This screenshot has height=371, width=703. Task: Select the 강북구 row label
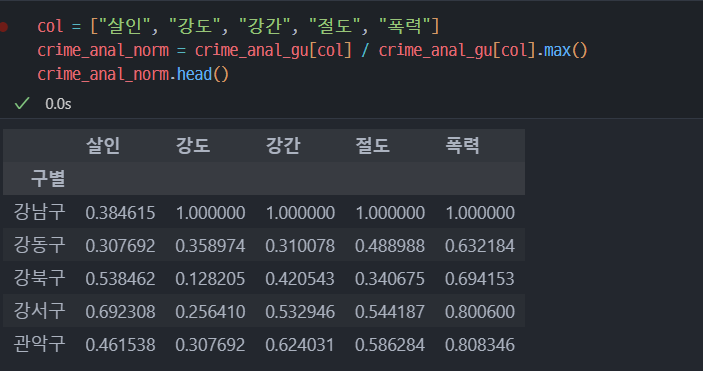[x=39, y=278]
